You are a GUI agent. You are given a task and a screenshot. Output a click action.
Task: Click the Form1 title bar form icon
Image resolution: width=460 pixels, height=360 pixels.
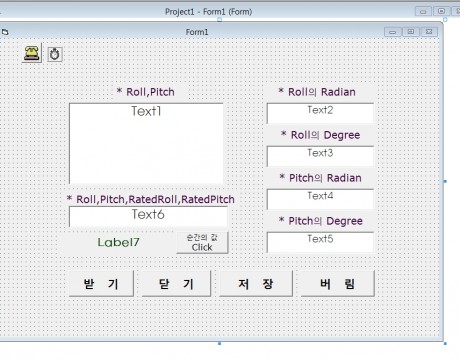pos(5,32)
